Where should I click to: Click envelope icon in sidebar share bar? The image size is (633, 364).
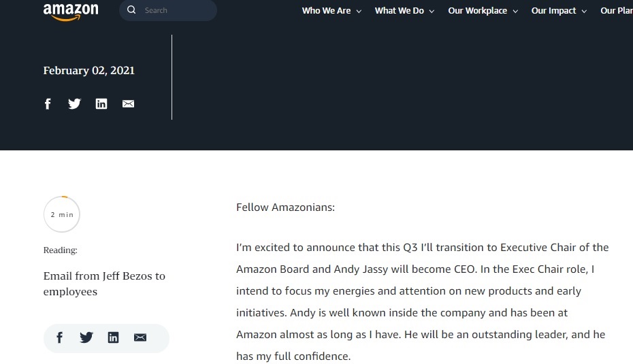pyautogui.click(x=140, y=337)
